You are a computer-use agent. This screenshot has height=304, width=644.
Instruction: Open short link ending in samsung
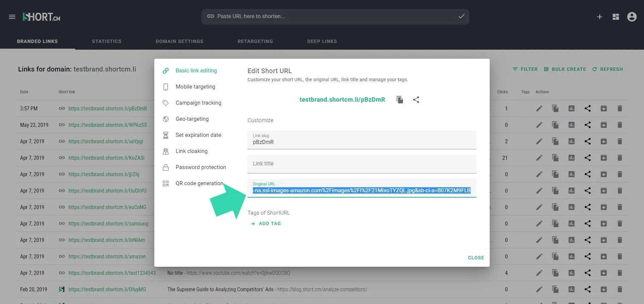coord(108,223)
